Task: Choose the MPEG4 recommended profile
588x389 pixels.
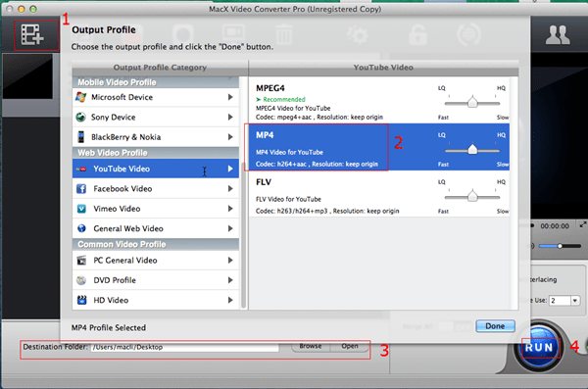Action: (378, 100)
